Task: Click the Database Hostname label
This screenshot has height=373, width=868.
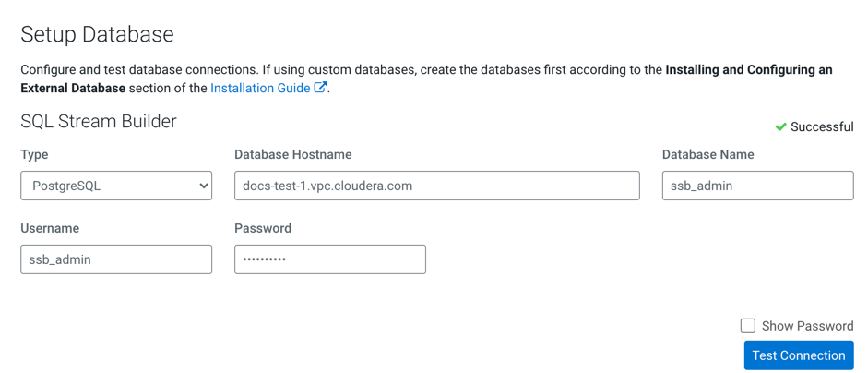Action: (x=293, y=154)
